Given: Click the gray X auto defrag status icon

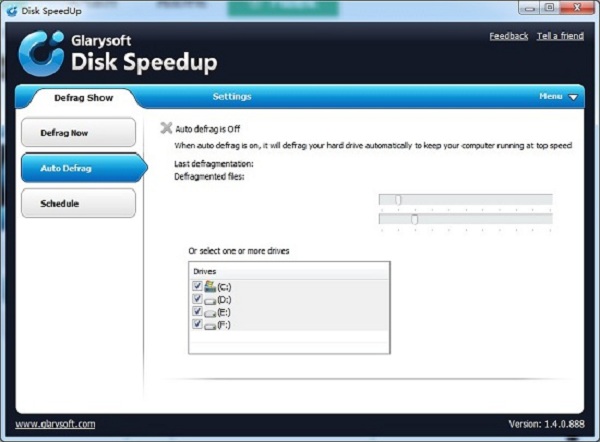Looking at the screenshot, I should pyautogui.click(x=166, y=128).
